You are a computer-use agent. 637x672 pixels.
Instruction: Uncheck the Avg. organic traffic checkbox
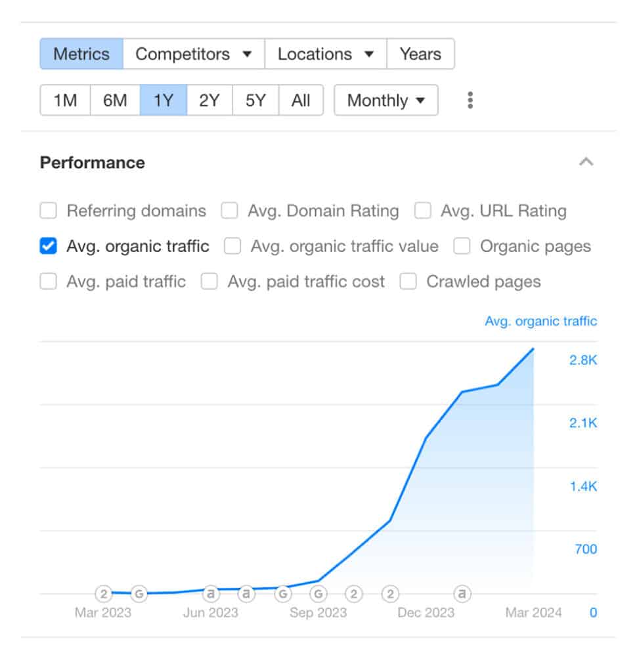47,246
